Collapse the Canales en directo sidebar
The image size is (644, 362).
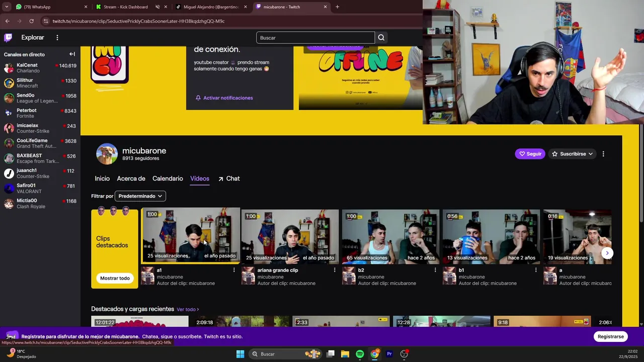point(72,54)
